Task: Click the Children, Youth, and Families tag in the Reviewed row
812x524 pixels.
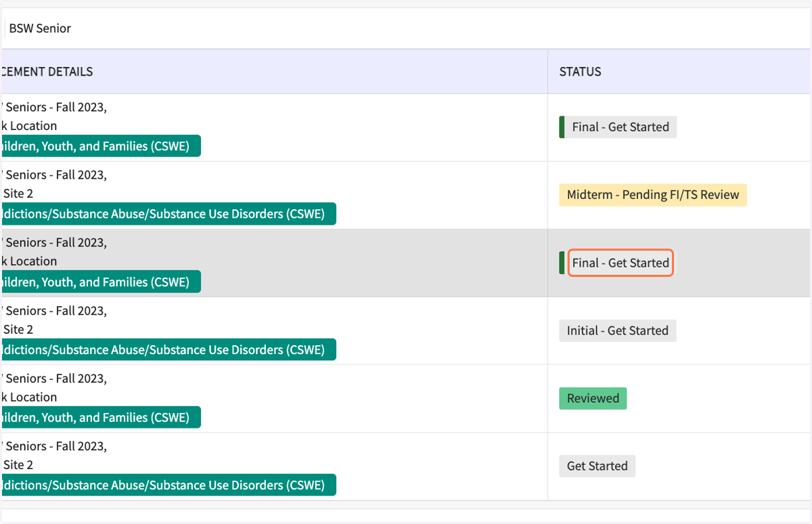Action: (x=100, y=418)
